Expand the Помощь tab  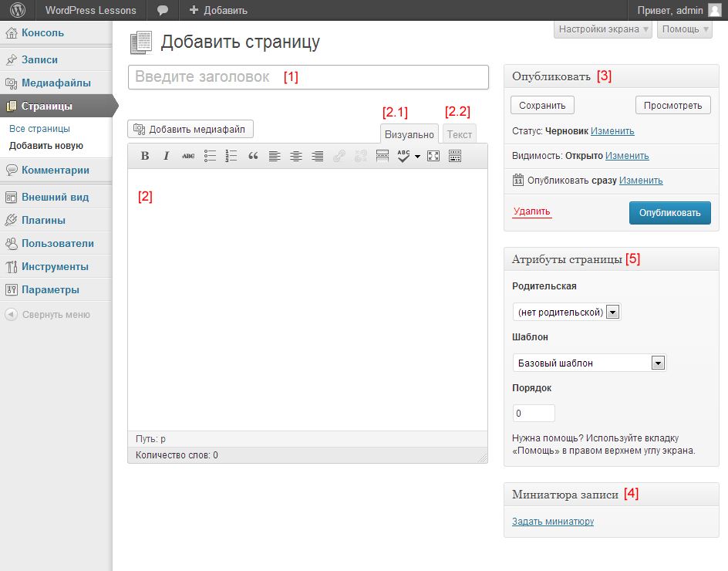coord(685,29)
